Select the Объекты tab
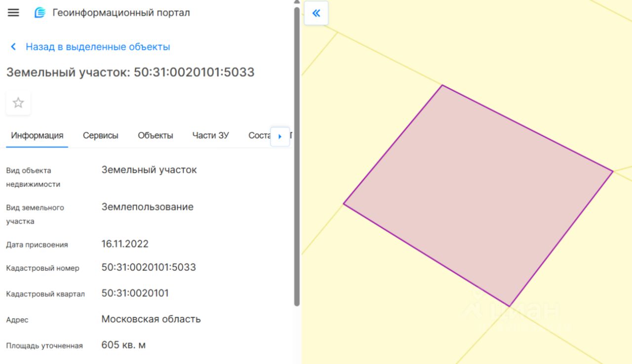Screen dimensions: 632x364 [155, 135]
